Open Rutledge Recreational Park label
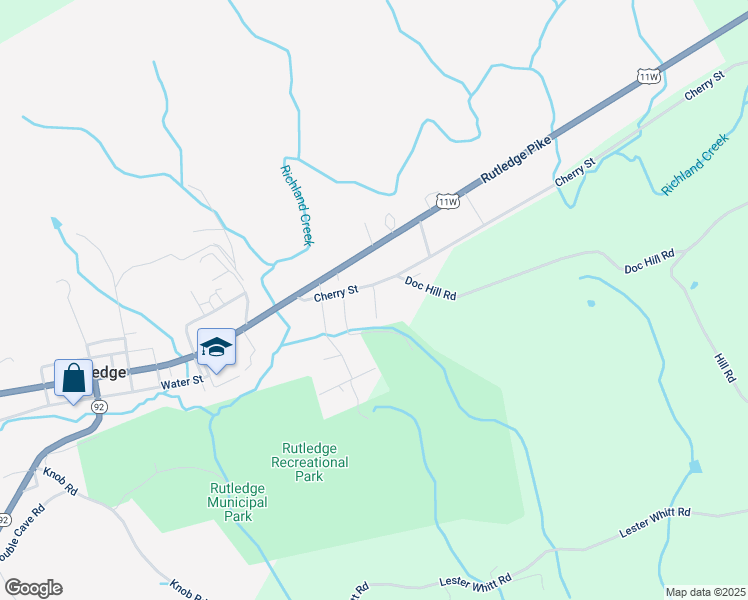 (310, 462)
